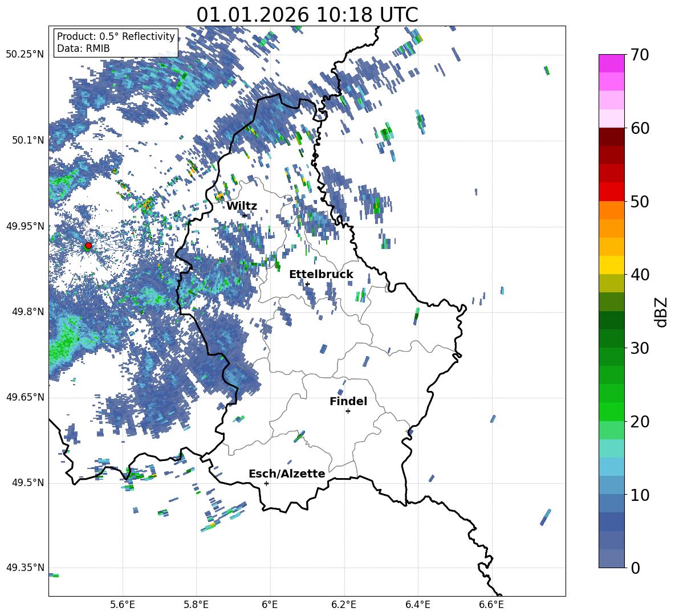
Task: Click the 50.1°N latitude label
Action: pyautogui.click(x=29, y=140)
